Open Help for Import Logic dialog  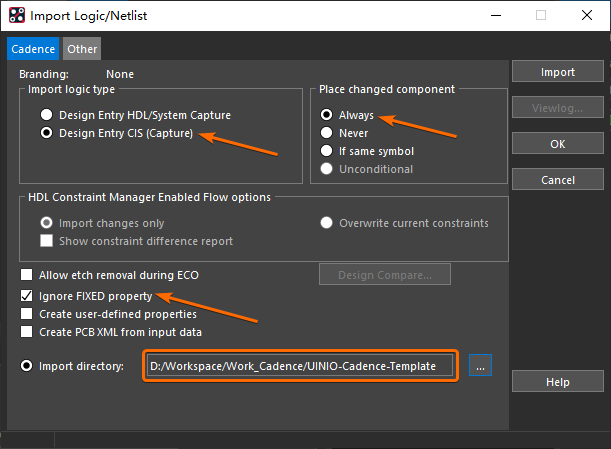[557, 382]
